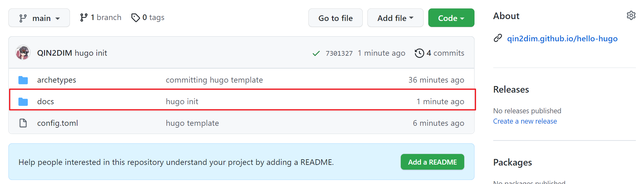Screen dimensions: 644x184
Task: Open the qin2dim.github.io/hello-hugo link
Action: (562, 38)
